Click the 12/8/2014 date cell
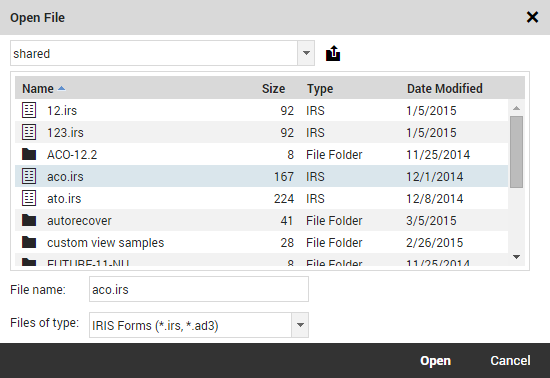Viewport: 550px width, 378px height. (x=435, y=198)
